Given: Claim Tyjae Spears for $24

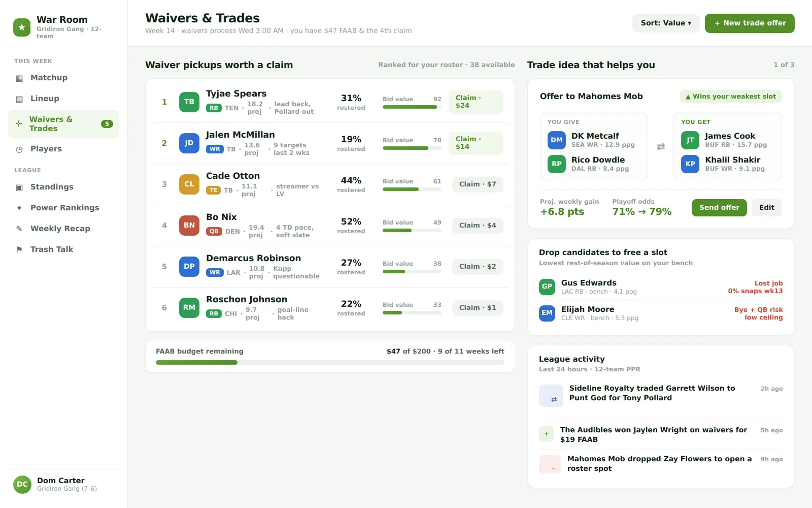Looking at the screenshot, I should click(476, 102).
